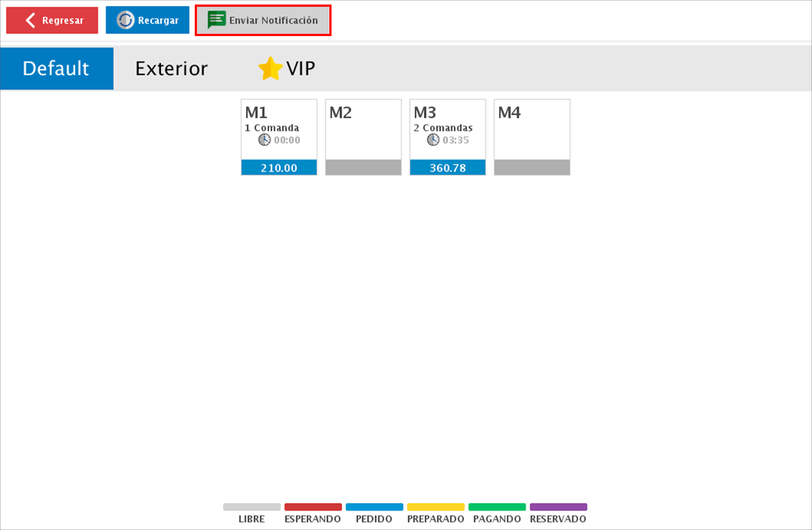The height and width of the screenshot is (530, 812).
Task: Click the green PAGANDO legend swatch
Action: [497, 507]
